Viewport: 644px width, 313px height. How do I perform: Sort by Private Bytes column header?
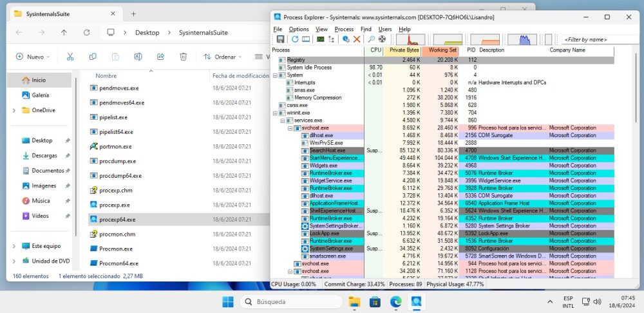pos(402,50)
